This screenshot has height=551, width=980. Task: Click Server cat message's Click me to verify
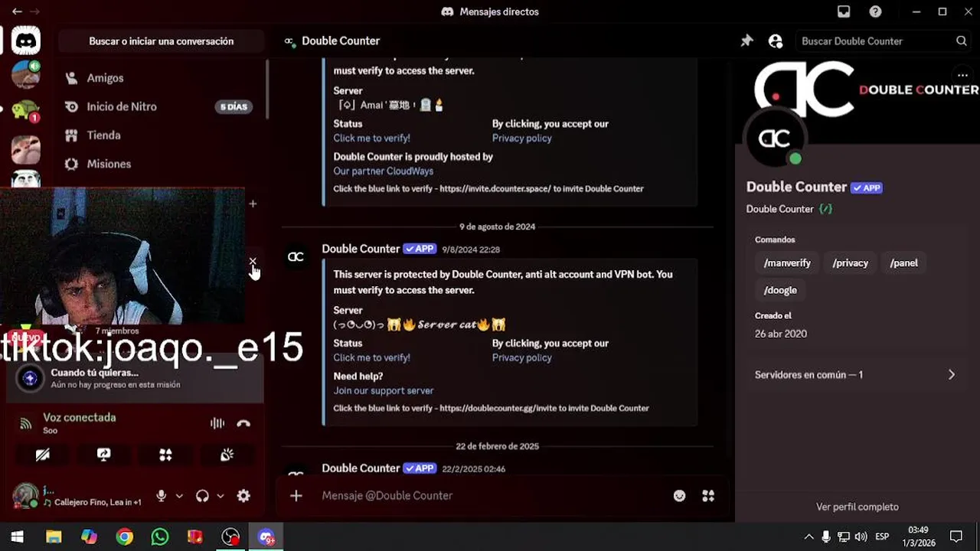point(371,357)
